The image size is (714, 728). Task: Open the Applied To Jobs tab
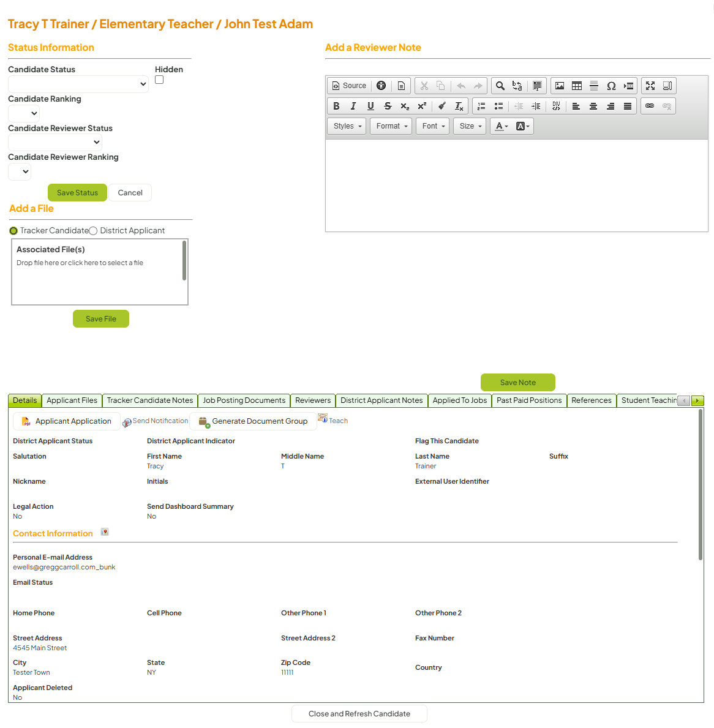point(460,400)
